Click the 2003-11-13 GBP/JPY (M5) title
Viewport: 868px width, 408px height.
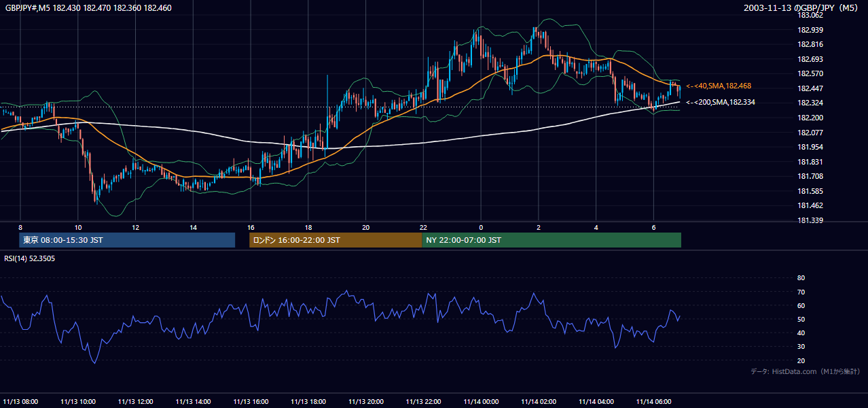coord(802,8)
